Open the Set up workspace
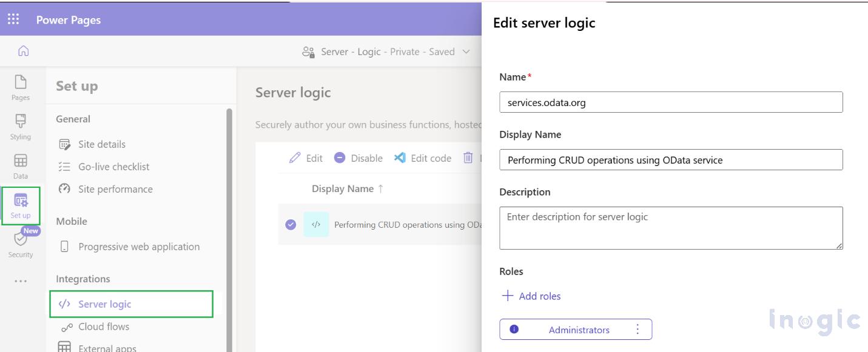868x352 pixels. tap(21, 206)
